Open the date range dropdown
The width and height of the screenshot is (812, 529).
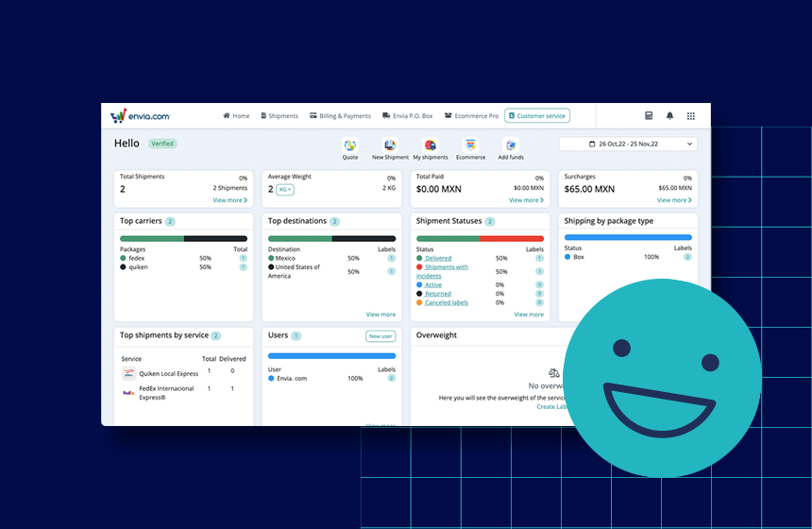point(628,144)
